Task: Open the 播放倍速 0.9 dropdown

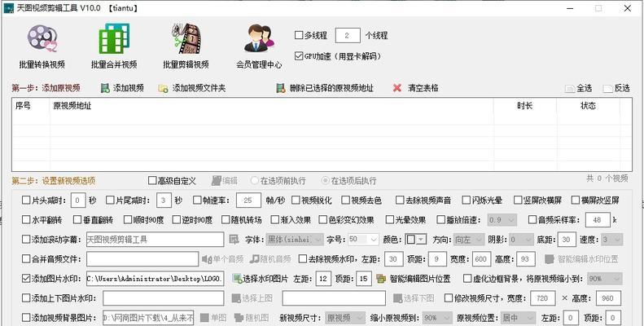Action: tap(502, 220)
